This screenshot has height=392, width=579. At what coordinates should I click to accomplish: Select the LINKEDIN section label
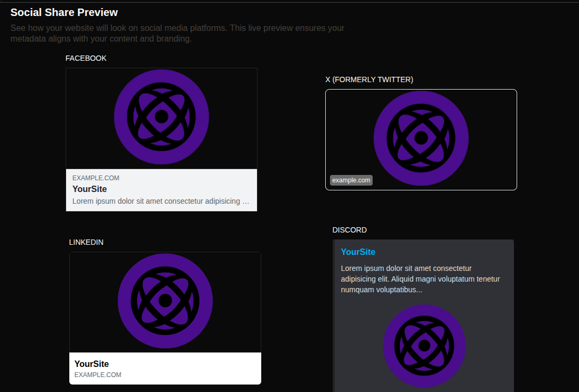(x=86, y=242)
